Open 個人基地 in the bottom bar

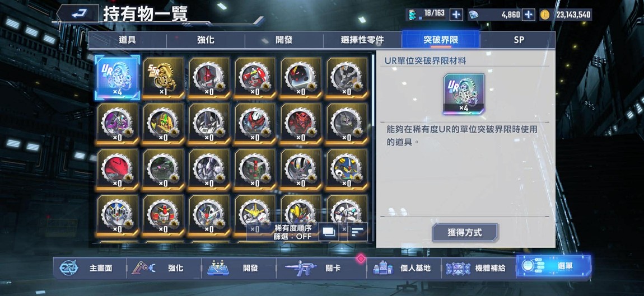click(403, 268)
